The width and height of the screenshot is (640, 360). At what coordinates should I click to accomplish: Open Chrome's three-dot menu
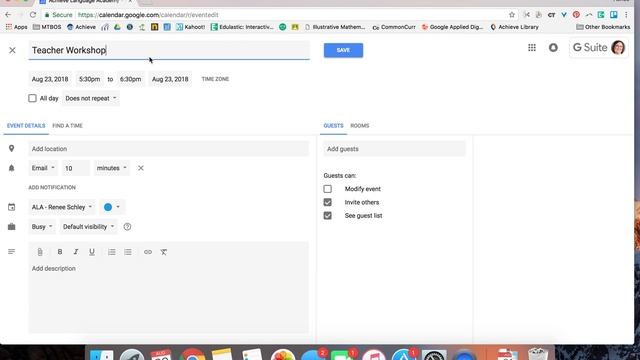(x=626, y=15)
